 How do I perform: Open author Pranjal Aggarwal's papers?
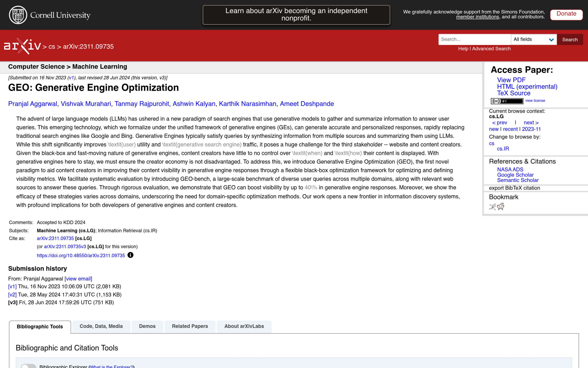pyautogui.click(x=33, y=104)
